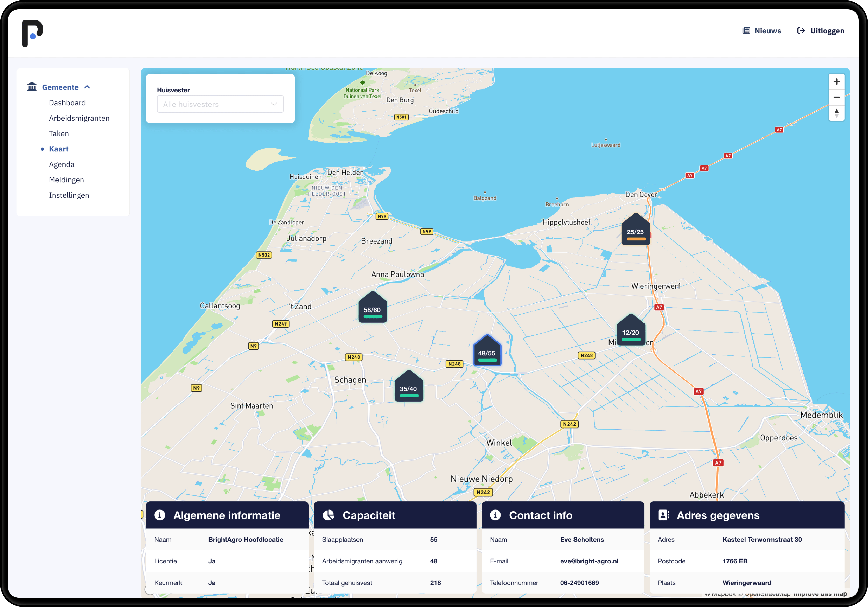Click the Gemeente building icon
The width and height of the screenshot is (868, 607).
[x=32, y=87]
